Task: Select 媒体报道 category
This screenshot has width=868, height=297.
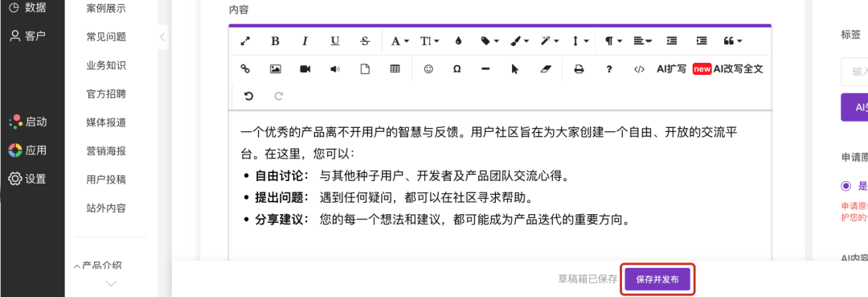Action: click(106, 122)
